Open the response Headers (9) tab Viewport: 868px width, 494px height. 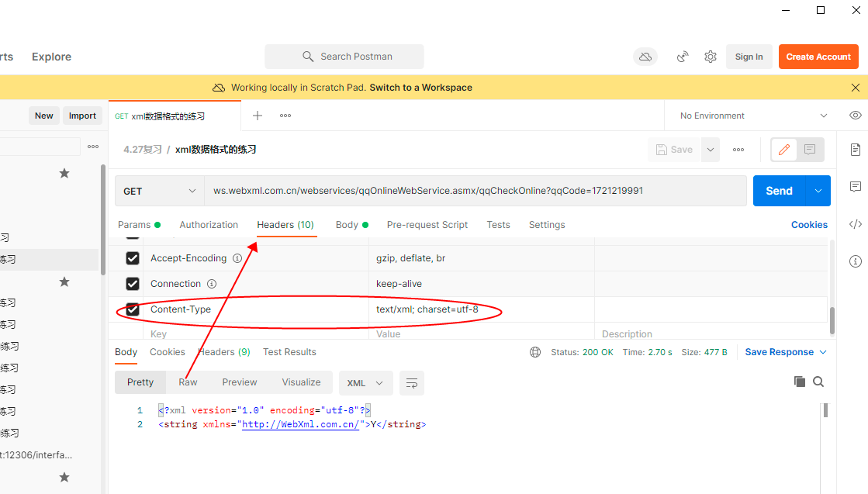coord(224,352)
